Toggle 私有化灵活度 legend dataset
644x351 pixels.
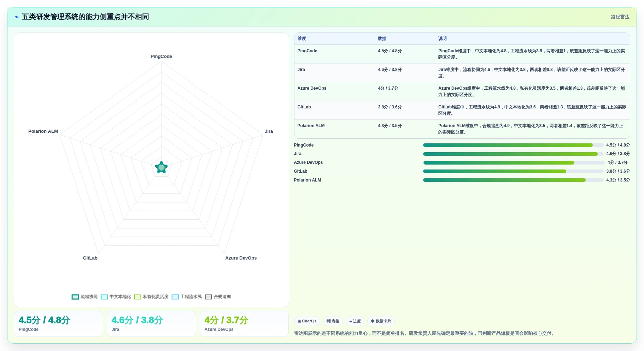click(x=151, y=297)
